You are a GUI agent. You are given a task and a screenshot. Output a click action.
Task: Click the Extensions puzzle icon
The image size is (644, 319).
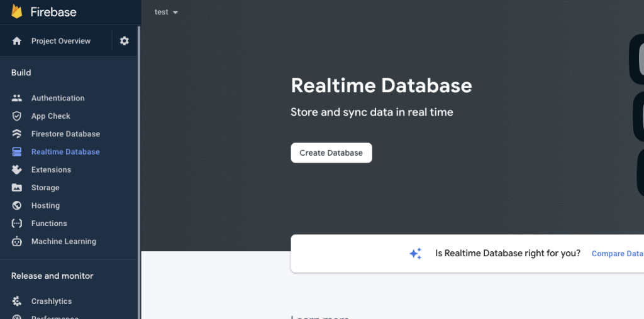tap(17, 170)
